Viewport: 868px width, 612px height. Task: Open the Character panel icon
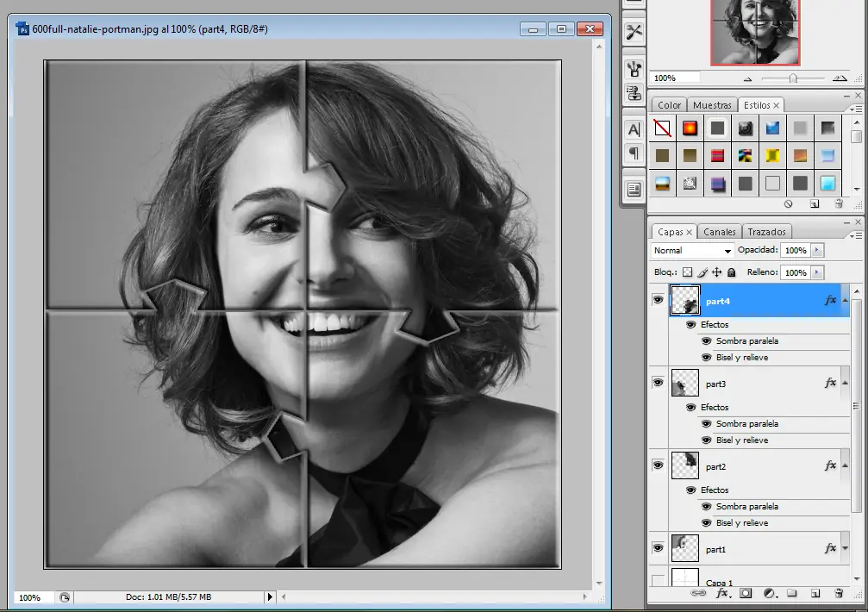[634, 129]
